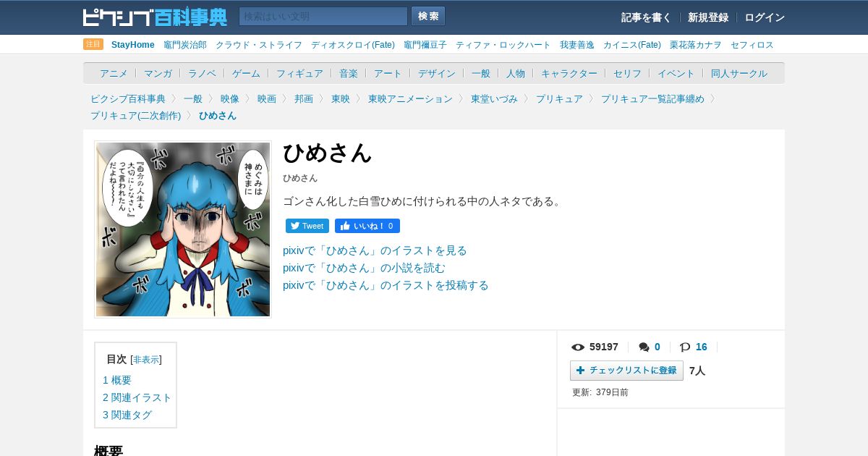Image resolution: width=868 pixels, height=456 pixels.
Task: Select the アート category menu
Action: click(388, 73)
